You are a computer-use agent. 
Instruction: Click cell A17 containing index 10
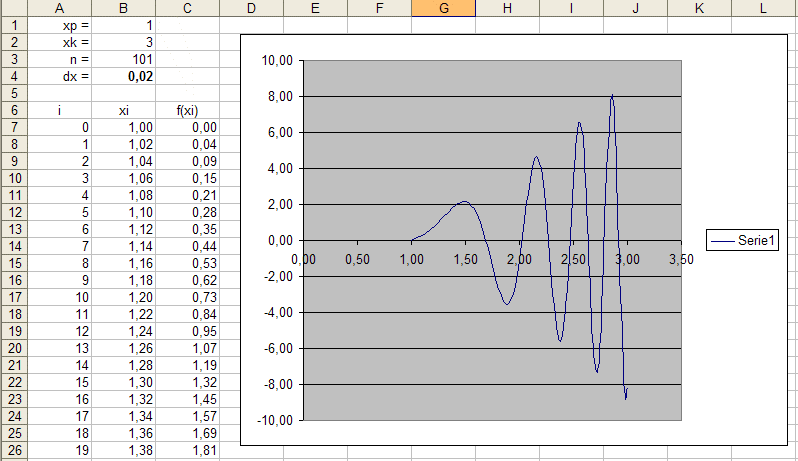[x=60, y=298]
